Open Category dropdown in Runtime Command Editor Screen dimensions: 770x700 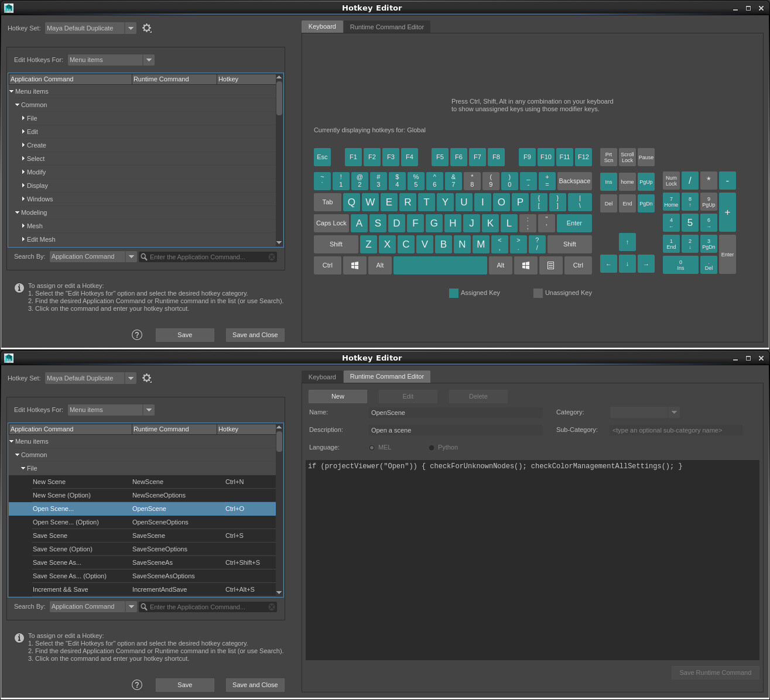click(x=645, y=412)
